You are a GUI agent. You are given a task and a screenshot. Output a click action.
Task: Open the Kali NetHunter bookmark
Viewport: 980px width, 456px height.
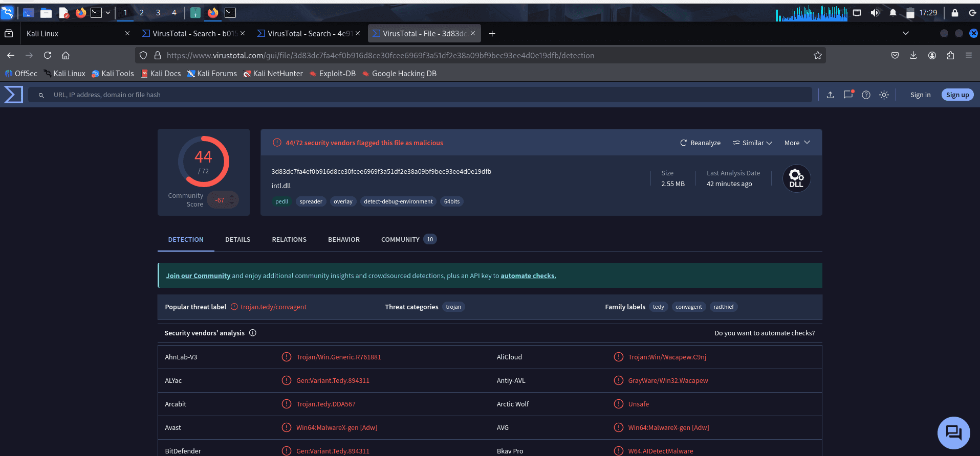click(x=273, y=73)
